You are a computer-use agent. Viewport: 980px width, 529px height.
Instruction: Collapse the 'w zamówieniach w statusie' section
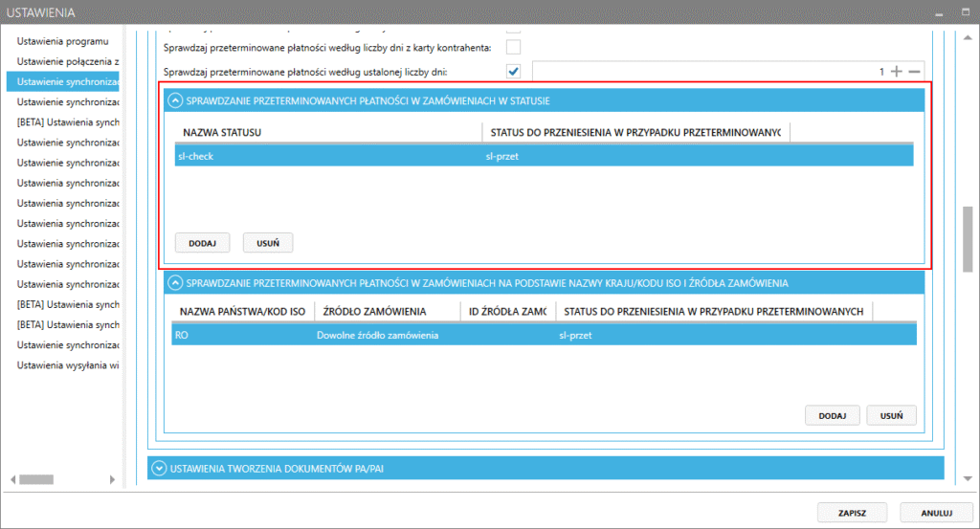tap(175, 99)
